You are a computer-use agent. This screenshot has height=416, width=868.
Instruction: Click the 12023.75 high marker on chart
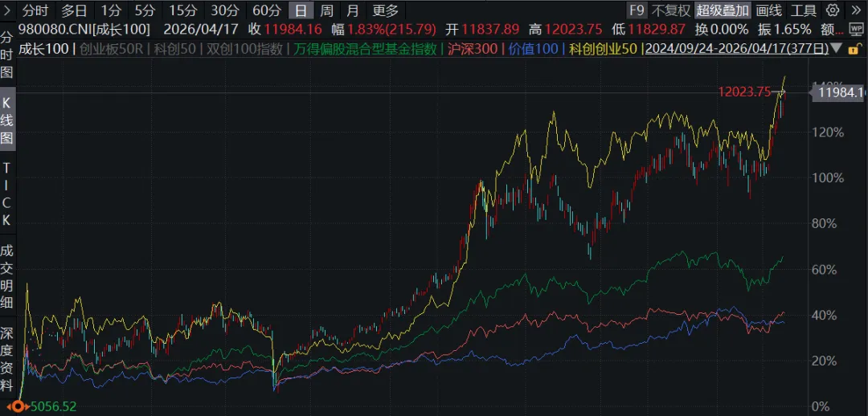point(744,92)
